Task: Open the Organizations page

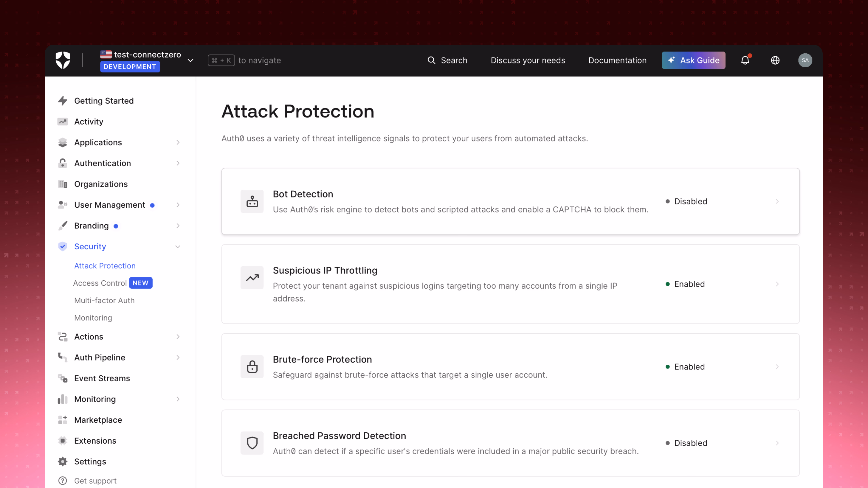Action: [101, 184]
